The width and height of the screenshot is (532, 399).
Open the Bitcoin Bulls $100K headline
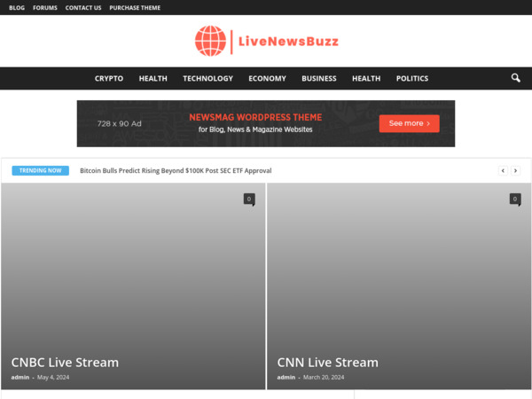tap(176, 170)
